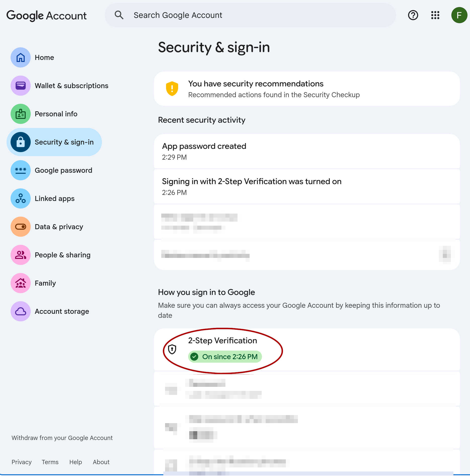Open the Google apps grid
The height and width of the screenshot is (476, 470).
click(435, 15)
